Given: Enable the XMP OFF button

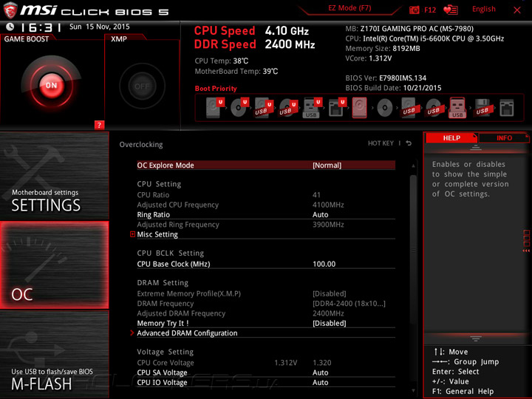Looking at the screenshot, I should 142,86.
